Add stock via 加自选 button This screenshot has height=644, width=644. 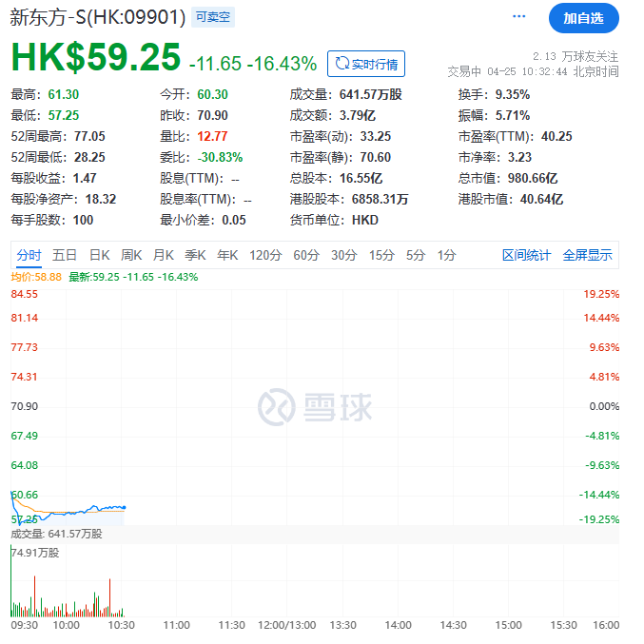pyautogui.click(x=583, y=18)
